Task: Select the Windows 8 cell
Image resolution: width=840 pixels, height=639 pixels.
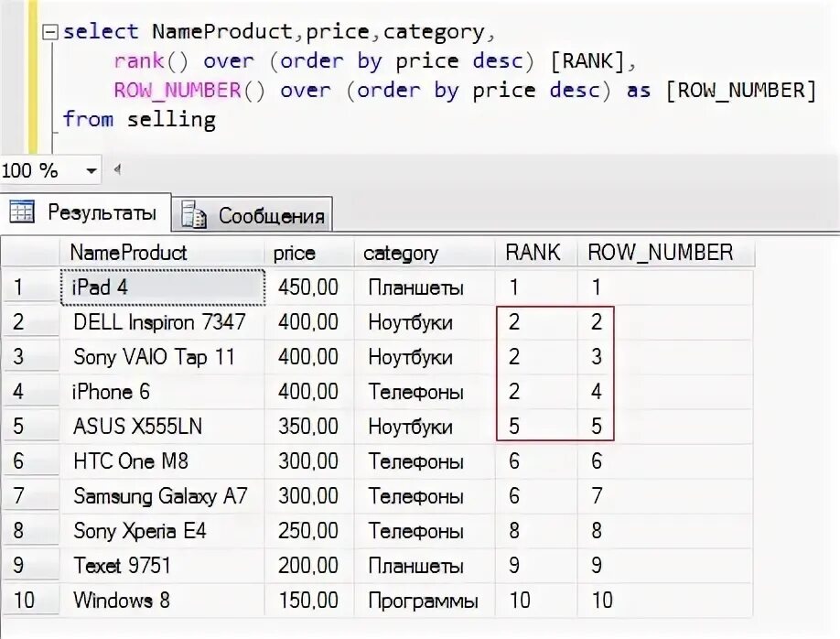Action: click(x=162, y=601)
